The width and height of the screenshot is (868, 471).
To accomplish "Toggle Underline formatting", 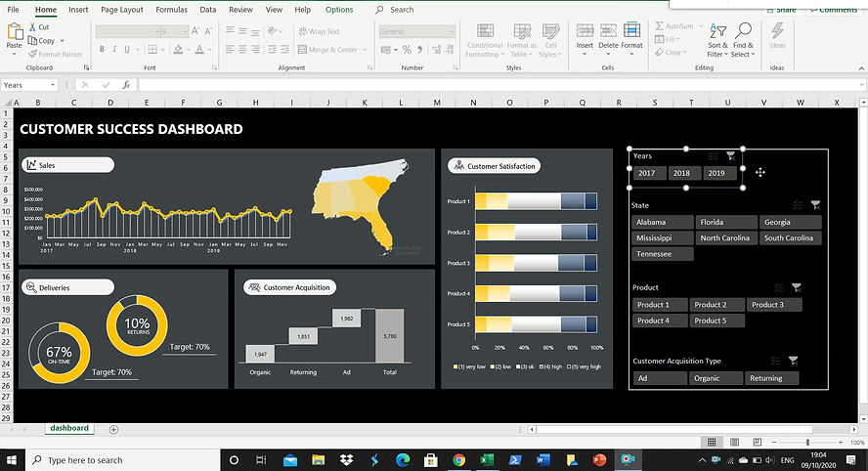I will [127, 49].
